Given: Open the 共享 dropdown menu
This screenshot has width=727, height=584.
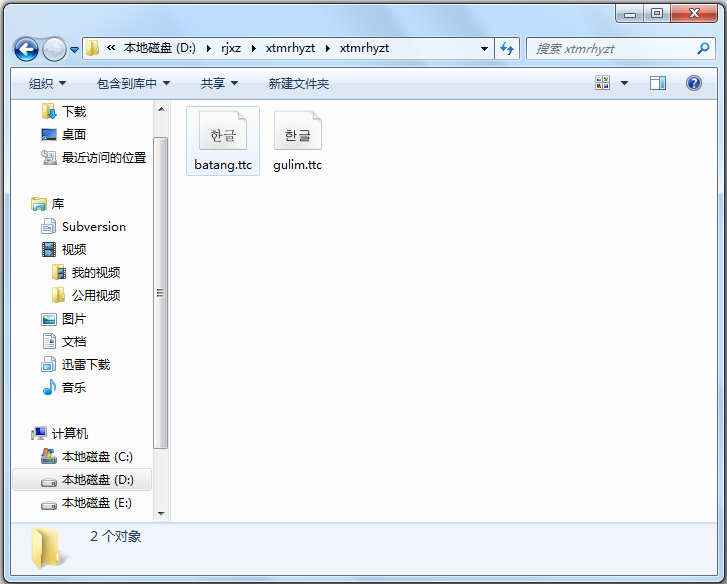Looking at the screenshot, I should click(219, 83).
